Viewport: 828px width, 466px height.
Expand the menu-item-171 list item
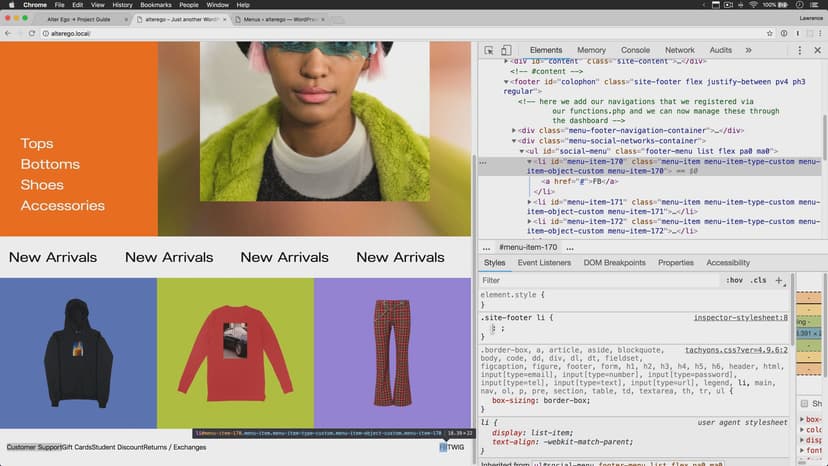point(531,202)
